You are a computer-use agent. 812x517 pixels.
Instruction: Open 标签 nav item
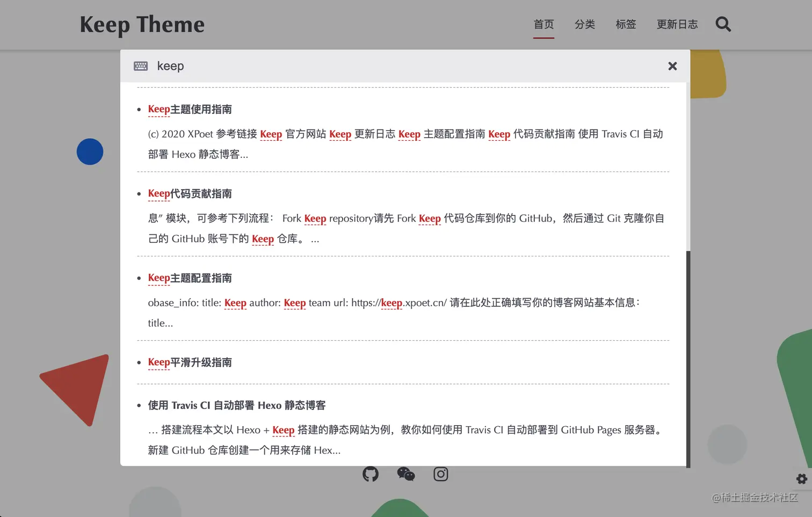click(x=626, y=24)
